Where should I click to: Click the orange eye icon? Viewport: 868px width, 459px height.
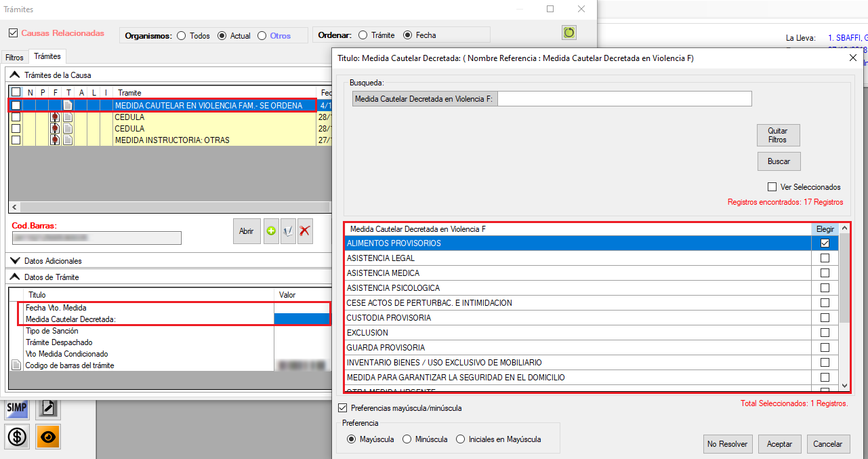[48, 437]
